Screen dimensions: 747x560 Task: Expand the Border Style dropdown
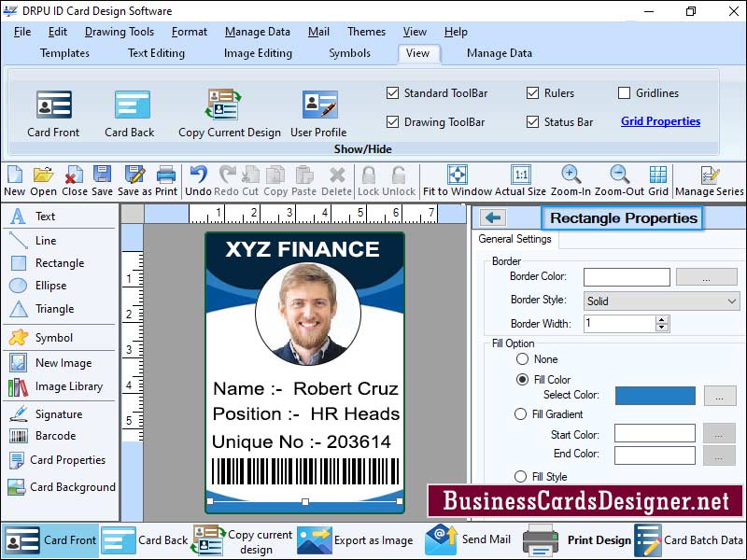[731, 301]
